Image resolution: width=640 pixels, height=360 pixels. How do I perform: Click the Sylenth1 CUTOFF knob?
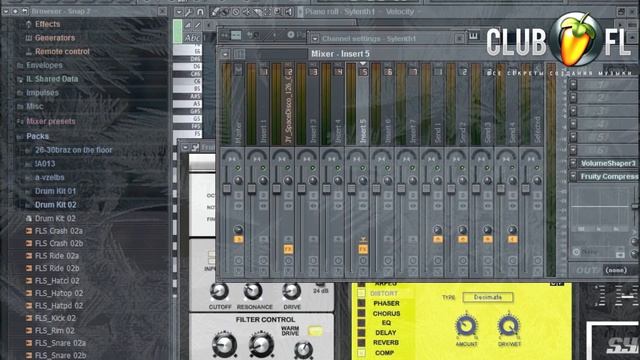tap(219, 291)
